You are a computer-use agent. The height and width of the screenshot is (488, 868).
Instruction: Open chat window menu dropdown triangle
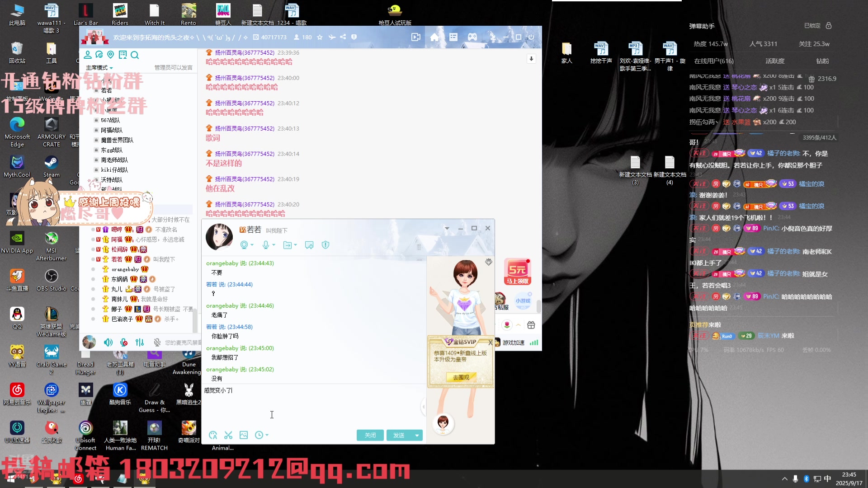click(447, 228)
